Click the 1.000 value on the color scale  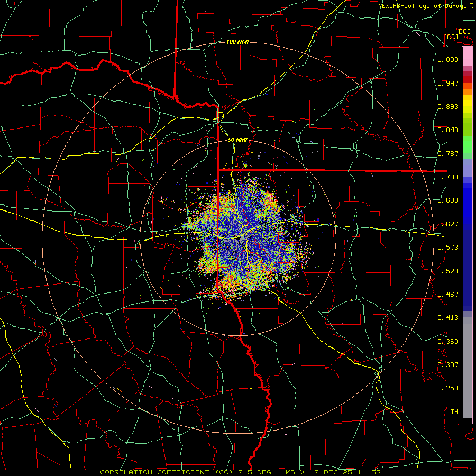[448, 59]
